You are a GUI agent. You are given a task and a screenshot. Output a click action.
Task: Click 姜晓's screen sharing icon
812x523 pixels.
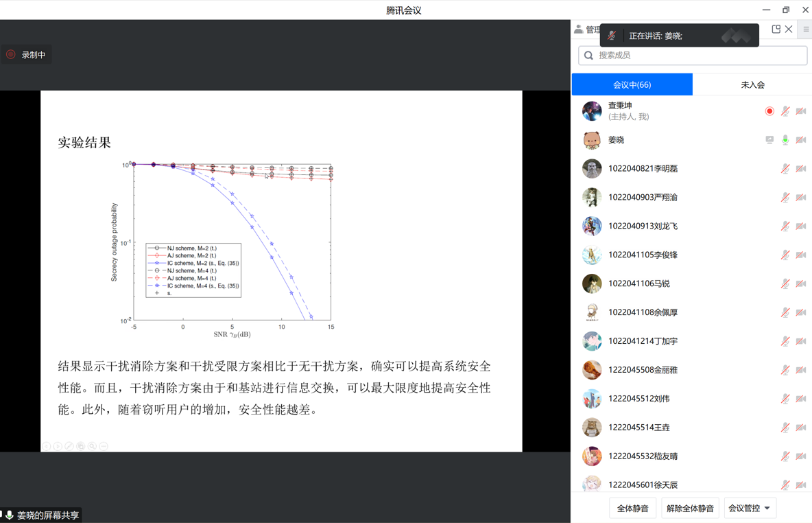[x=769, y=140]
